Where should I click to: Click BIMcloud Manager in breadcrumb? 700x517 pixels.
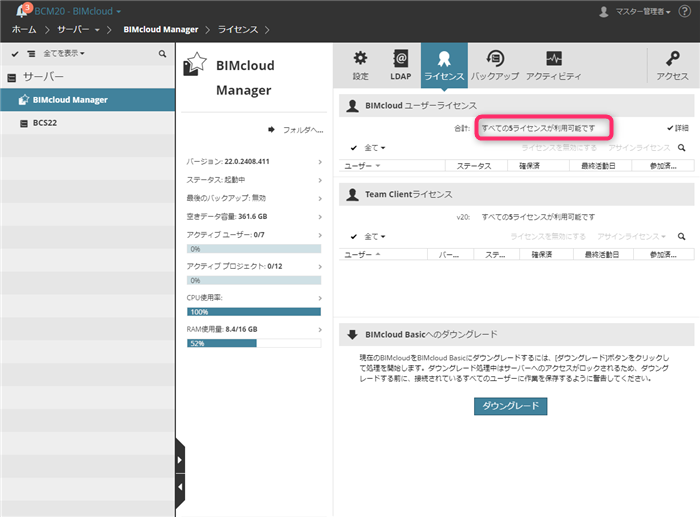(x=161, y=30)
